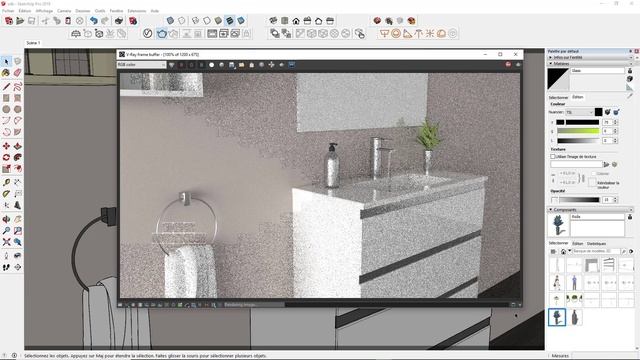Click the Print icon in the toolbar
The width and height of the screenshot is (640, 360).
click(119, 21)
